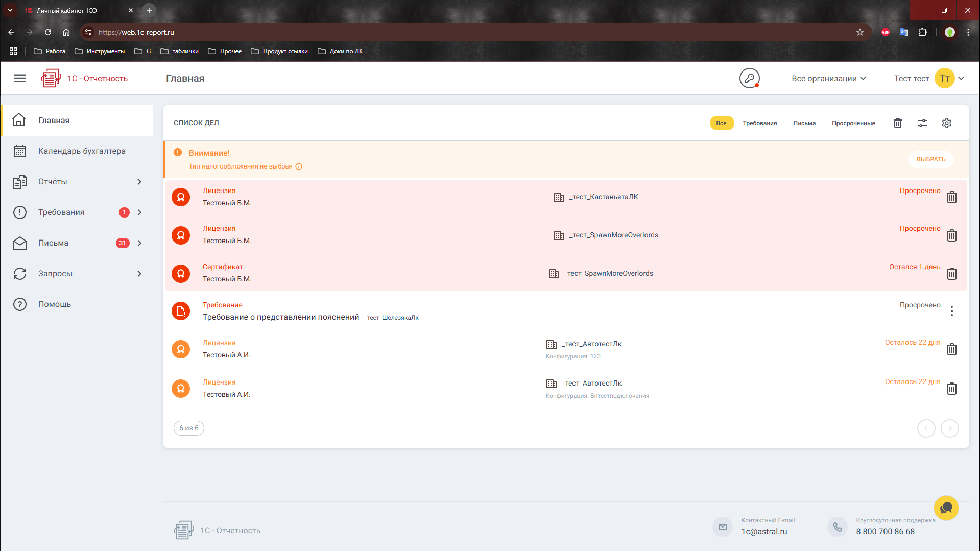The image size is (980, 551).
Task: Open the task list trash bin
Action: click(897, 123)
